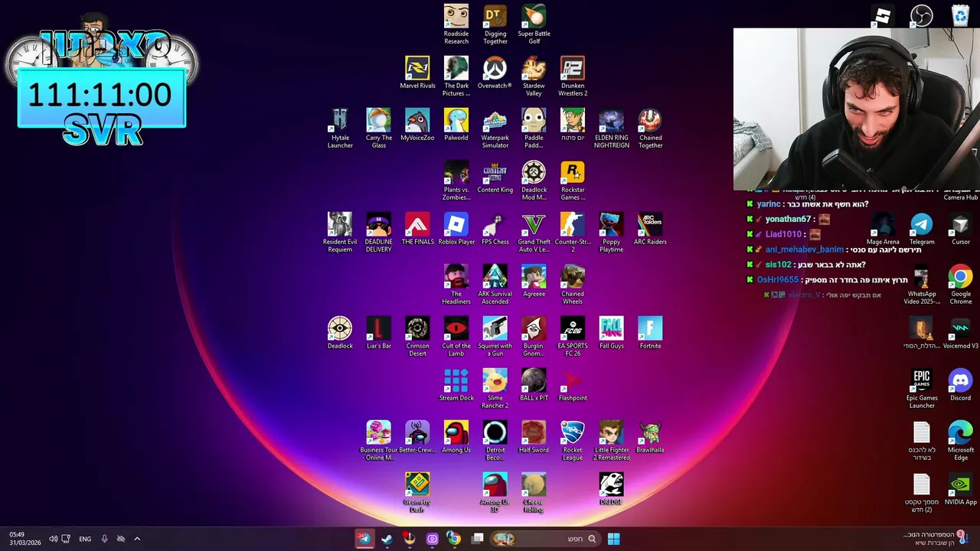Select the Counter-Strike 2 icon
The width and height of the screenshot is (980, 551).
[573, 233]
